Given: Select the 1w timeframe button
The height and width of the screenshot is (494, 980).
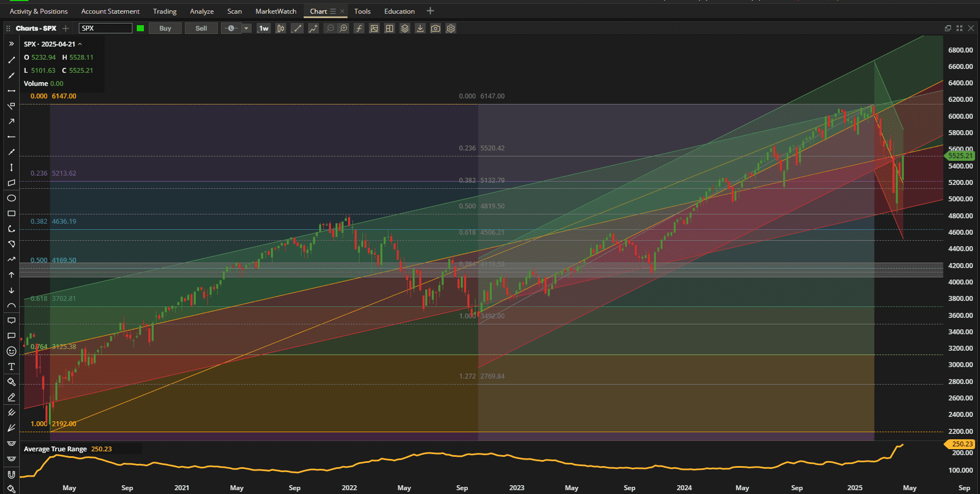Looking at the screenshot, I should [x=264, y=28].
